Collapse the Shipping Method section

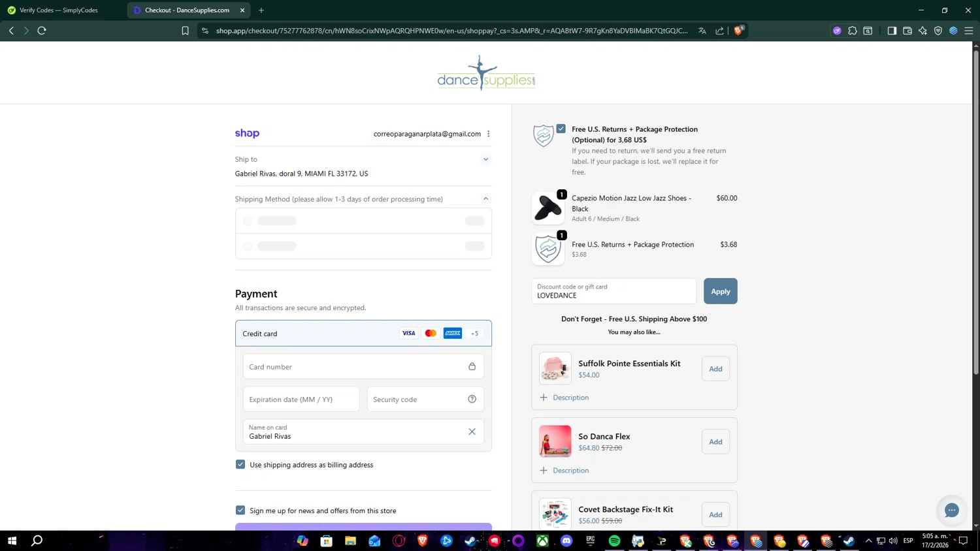tap(485, 198)
